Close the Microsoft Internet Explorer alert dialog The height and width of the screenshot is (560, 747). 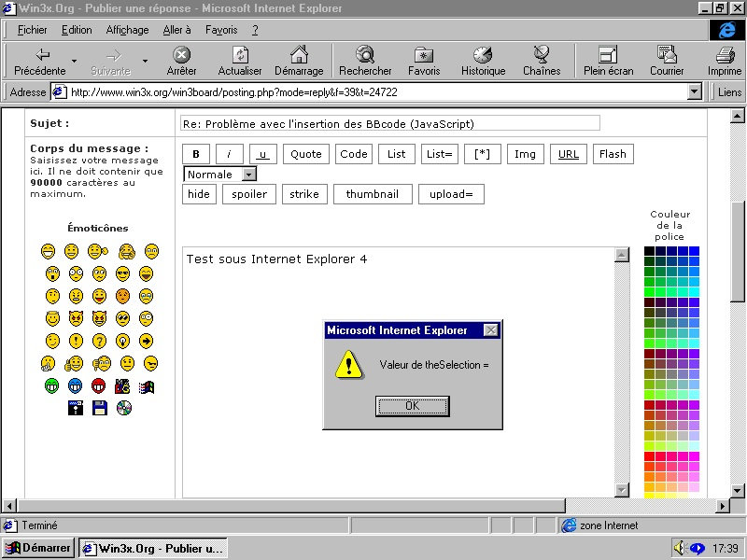491,330
